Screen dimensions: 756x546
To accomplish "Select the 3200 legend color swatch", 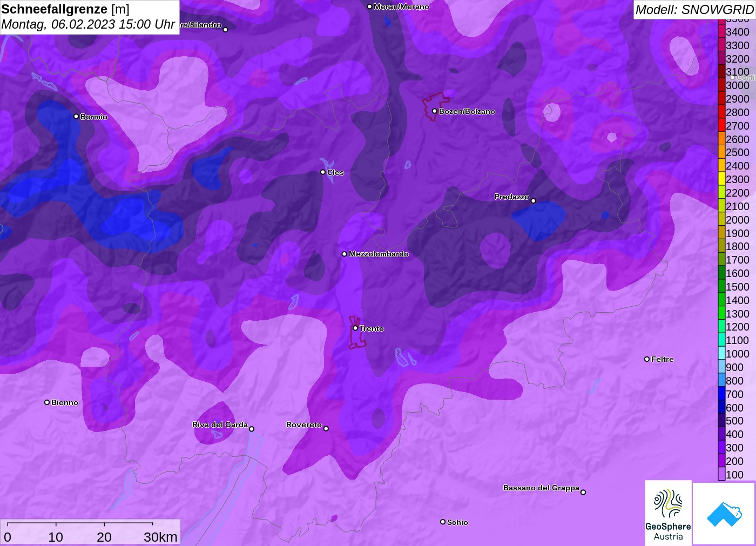I will pyautogui.click(x=721, y=58).
